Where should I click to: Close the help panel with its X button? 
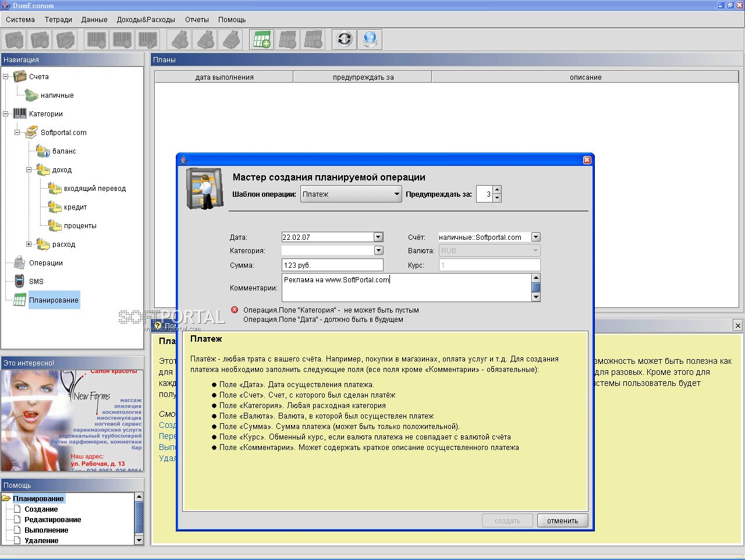pyautogui.click(x=738, y=325)
